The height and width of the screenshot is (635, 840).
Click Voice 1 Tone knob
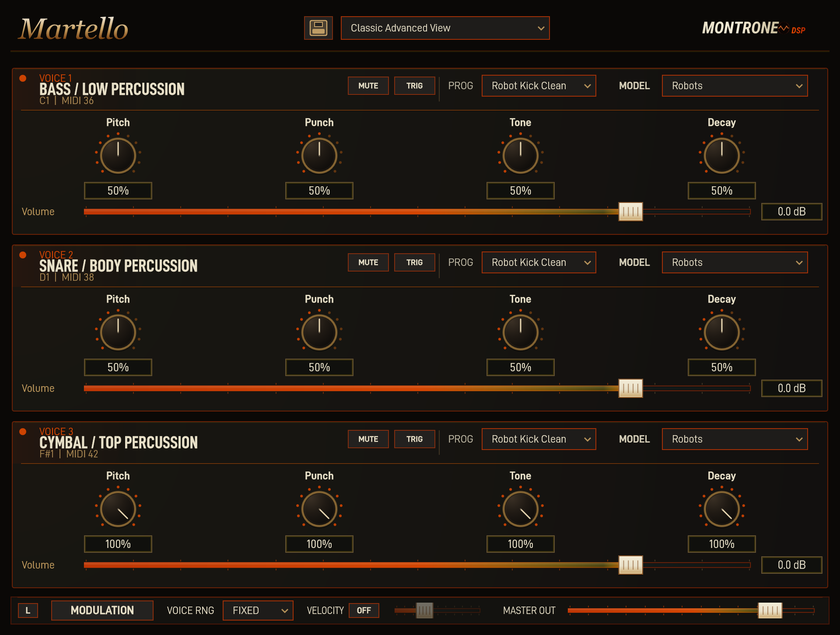click(521, 155)
